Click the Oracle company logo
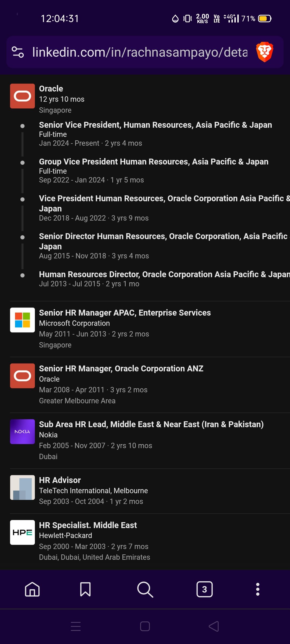 22,96
